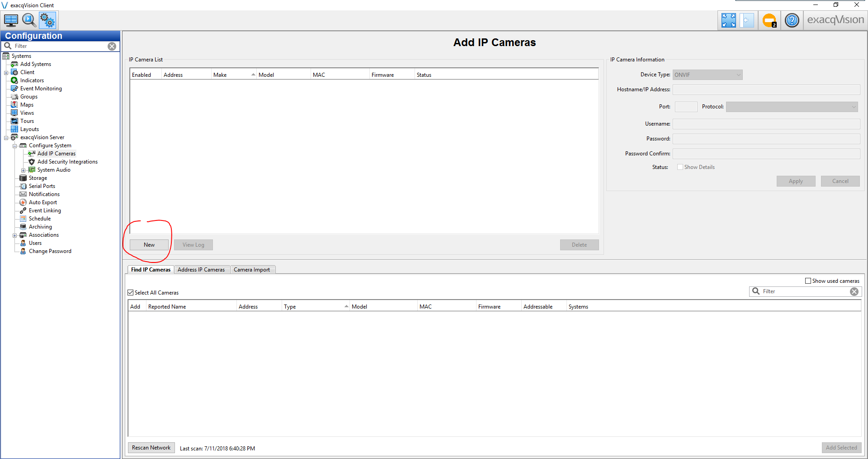Expand the Associations node
The width and height of the screenshot is (868, 459).
click(14, 235)
